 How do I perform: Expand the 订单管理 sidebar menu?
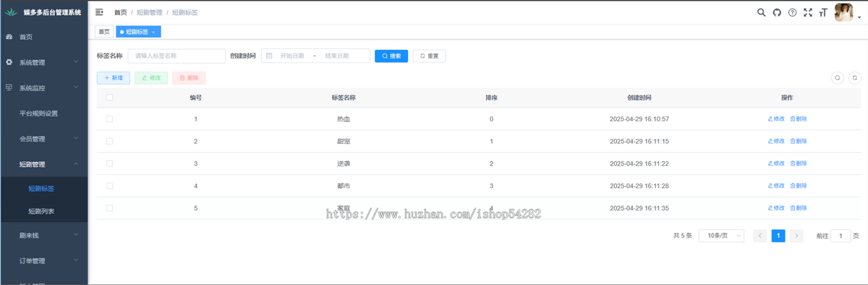tap(43, 260)
